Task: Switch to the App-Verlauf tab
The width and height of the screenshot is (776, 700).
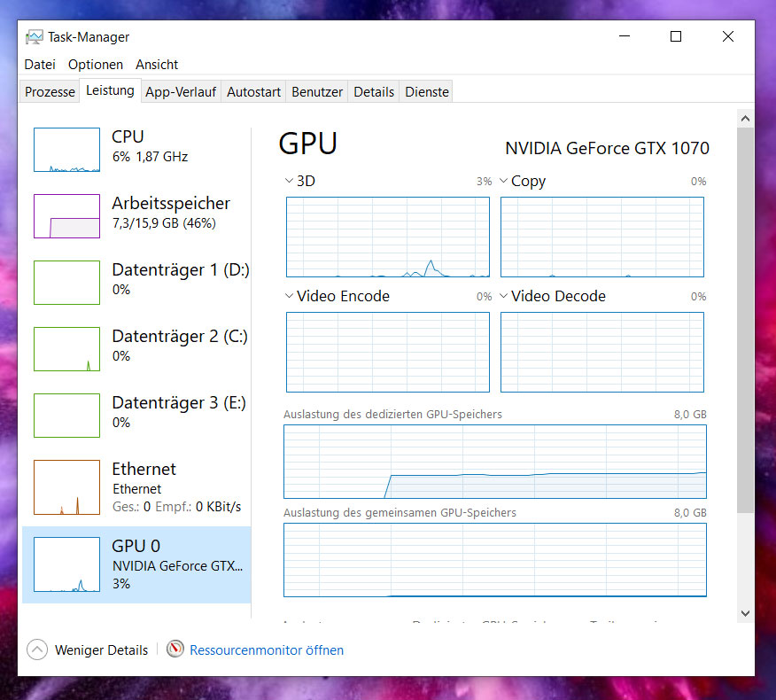Action: coord(181,92)
